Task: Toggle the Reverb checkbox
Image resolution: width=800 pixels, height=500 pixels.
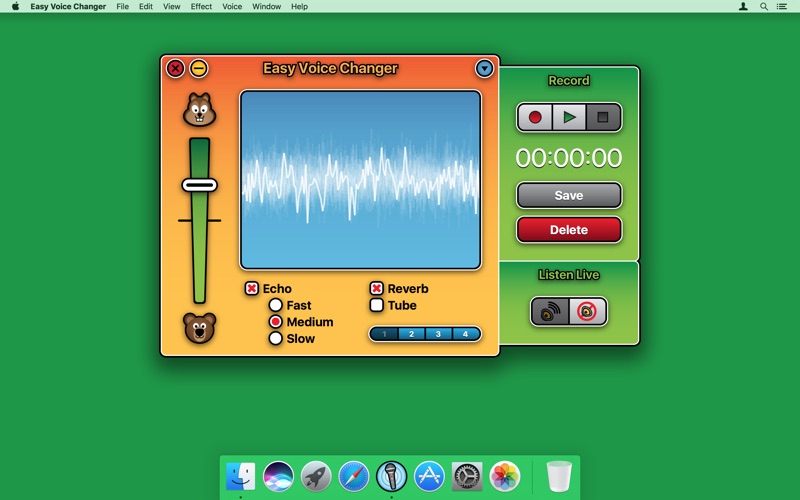Action: pos(377,289)
